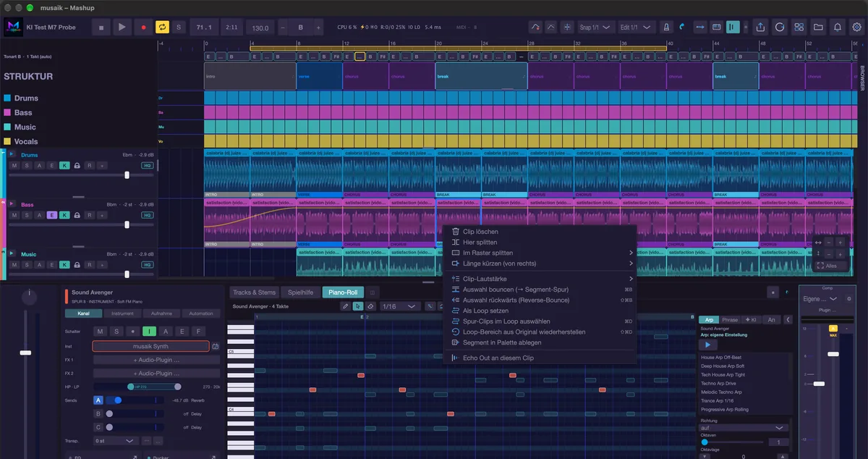Select the eraser tool in Piano-Roll
Screen dimensions: 868x459
[370, 306]
